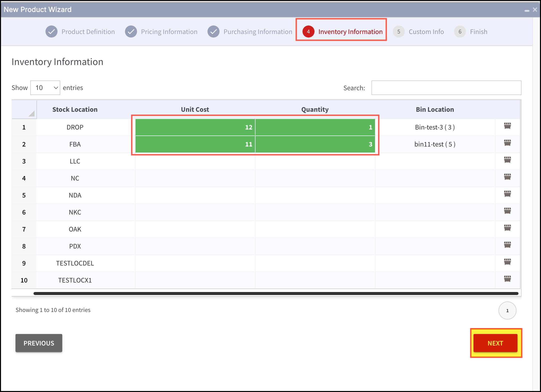Select FBA Quantity cell showing 3
The width and height of the screenshot is (541, 392).
tap(315, 144)
